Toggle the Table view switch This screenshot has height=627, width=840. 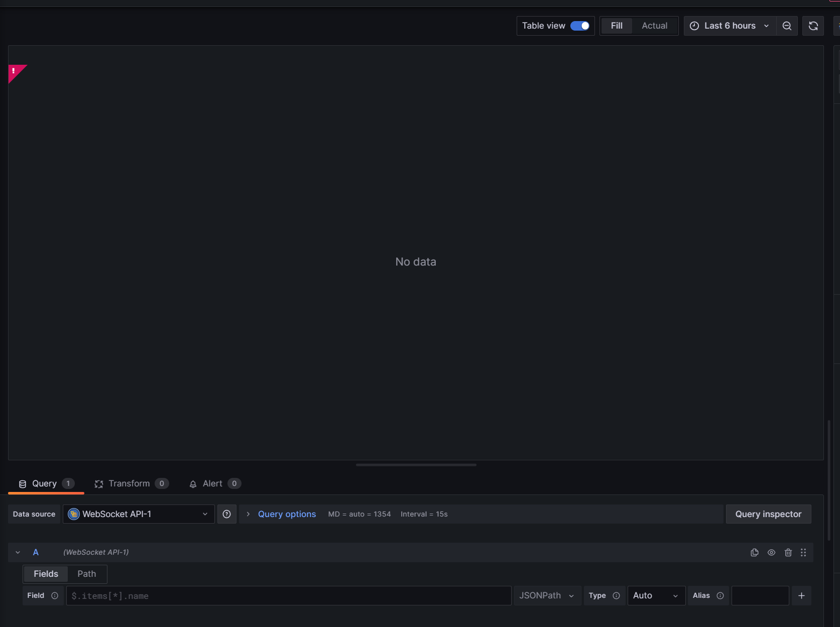(x=580, y=26)
